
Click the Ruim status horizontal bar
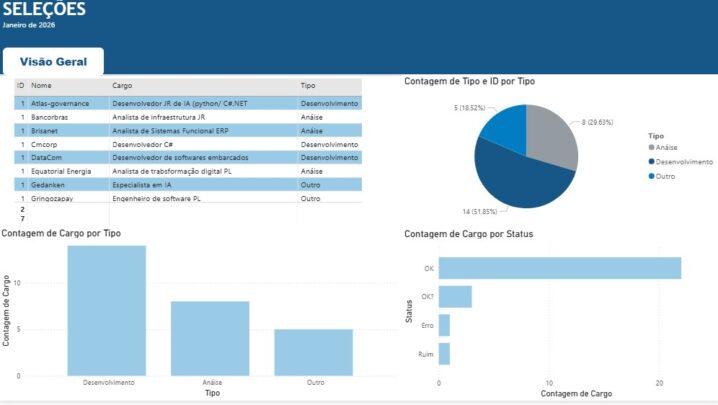[444, 354]
